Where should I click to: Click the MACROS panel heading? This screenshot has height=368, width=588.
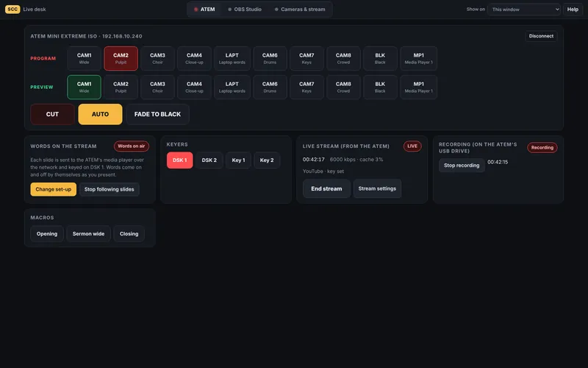(42, 217)
